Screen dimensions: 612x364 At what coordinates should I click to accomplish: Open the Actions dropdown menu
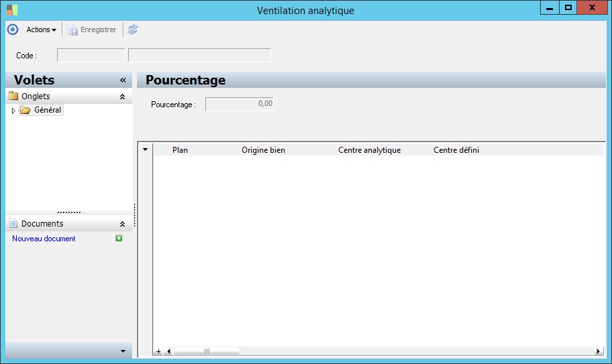[x=41, y=29]
